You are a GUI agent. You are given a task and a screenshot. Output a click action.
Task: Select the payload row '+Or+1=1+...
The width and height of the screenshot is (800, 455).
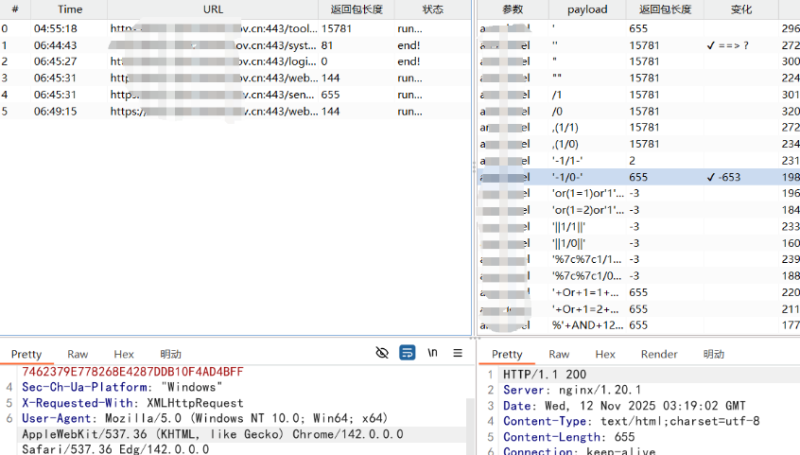click(x=638, y=292)
